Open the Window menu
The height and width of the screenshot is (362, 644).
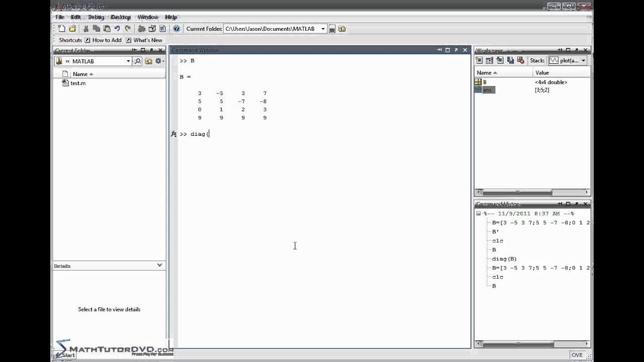pyautogui.click(x=148, y=17)
